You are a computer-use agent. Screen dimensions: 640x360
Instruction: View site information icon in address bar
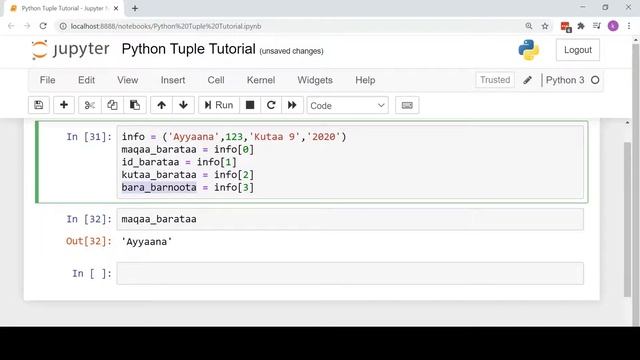pyautogui.click(x=63, y=26)
